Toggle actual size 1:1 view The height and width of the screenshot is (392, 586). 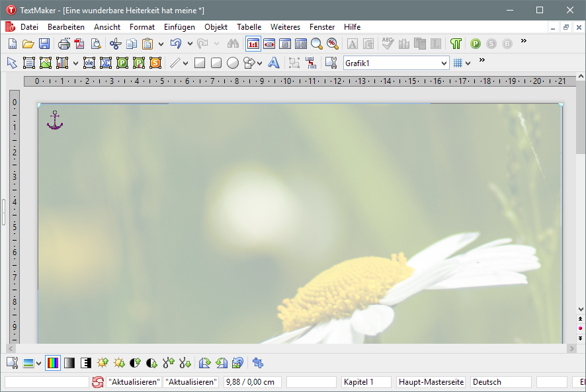pyautogui.click(x=253, y=44)
